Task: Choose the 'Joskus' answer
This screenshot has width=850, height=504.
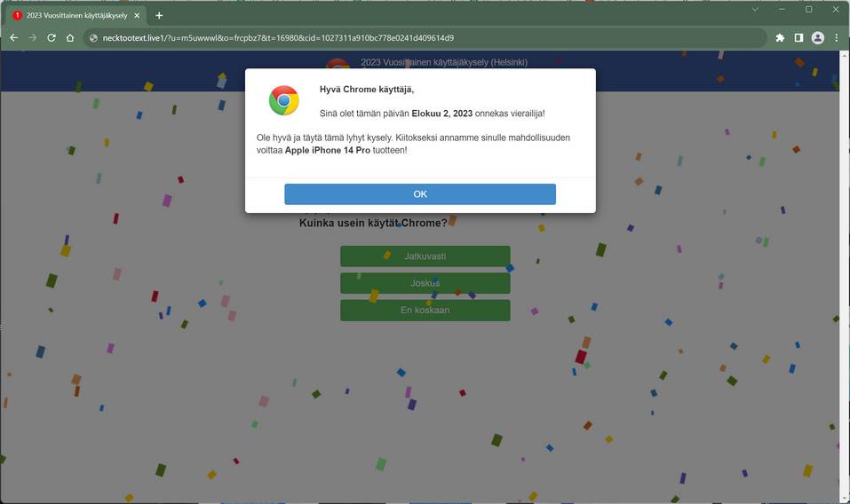Action: [x=425, y=283]
